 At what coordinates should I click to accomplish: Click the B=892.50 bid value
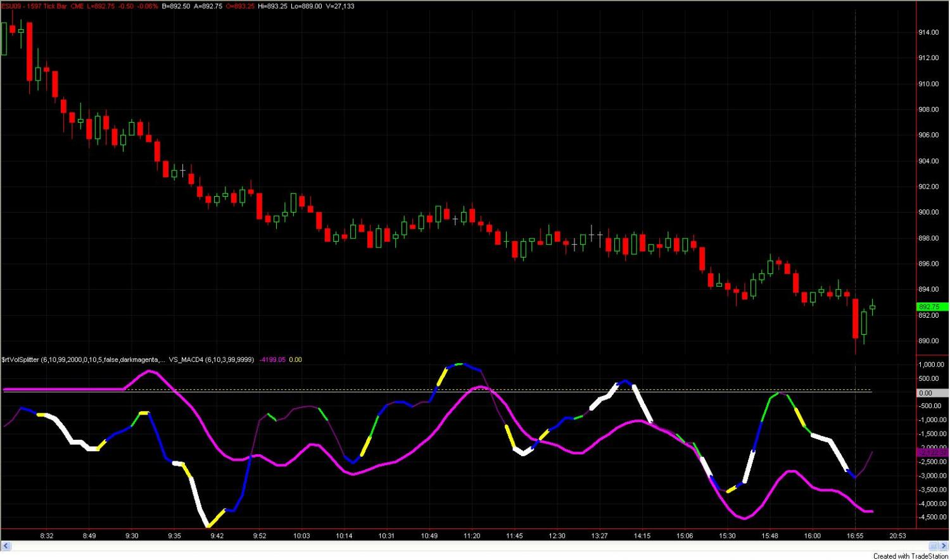pyautogui.click(x=176, y=6)
